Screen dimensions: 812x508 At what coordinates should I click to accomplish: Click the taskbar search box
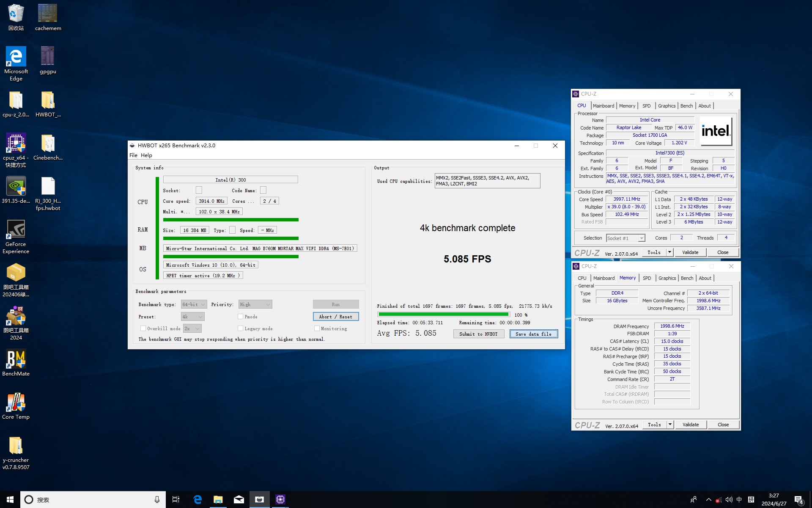tap(93, 500)
